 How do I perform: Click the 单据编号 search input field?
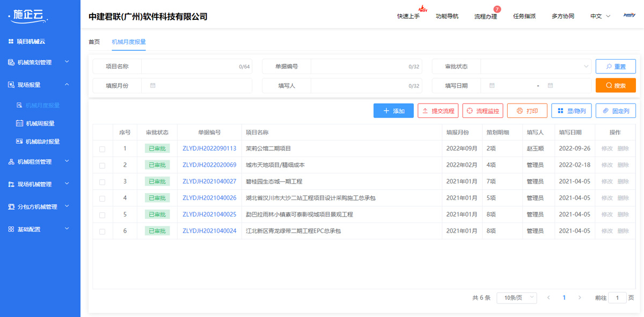(x=366, y=67)
